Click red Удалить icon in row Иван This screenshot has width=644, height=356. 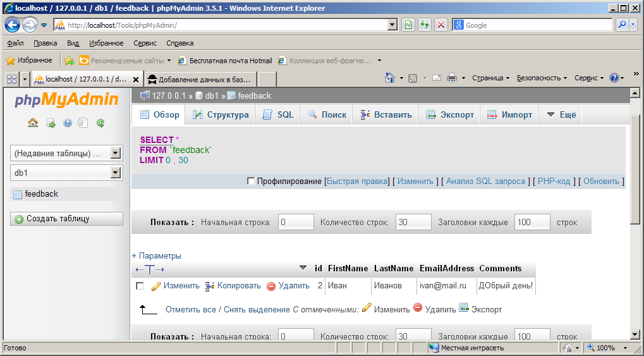coord(271,286)
